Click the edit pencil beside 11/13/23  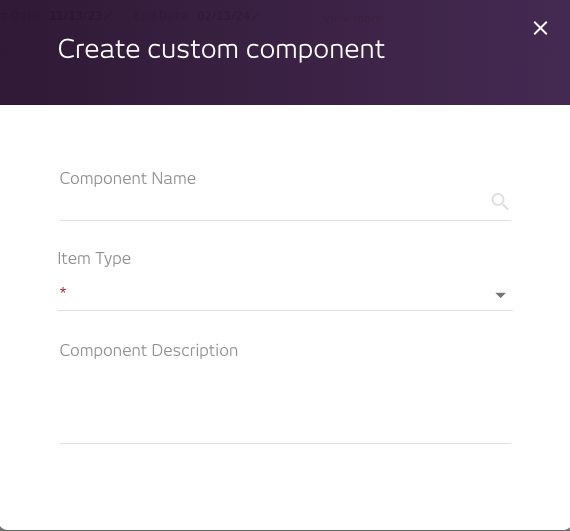click(x=107, y=15)
